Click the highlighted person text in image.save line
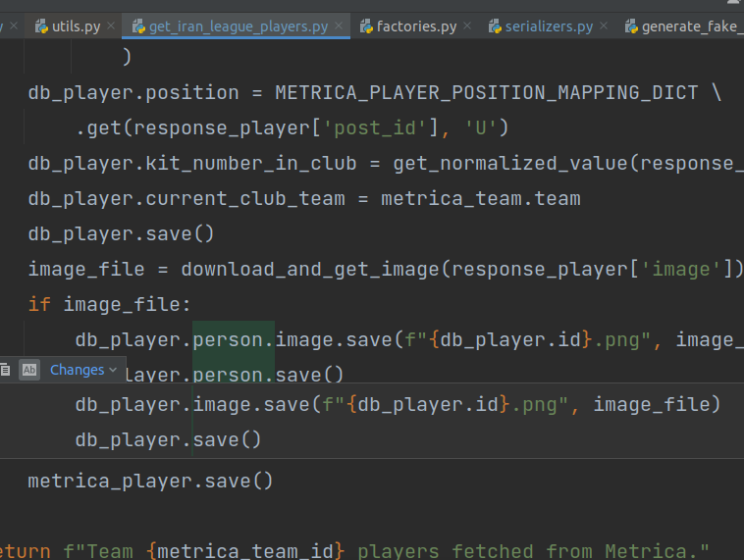 pyautogui.click(x=228, y=339)
